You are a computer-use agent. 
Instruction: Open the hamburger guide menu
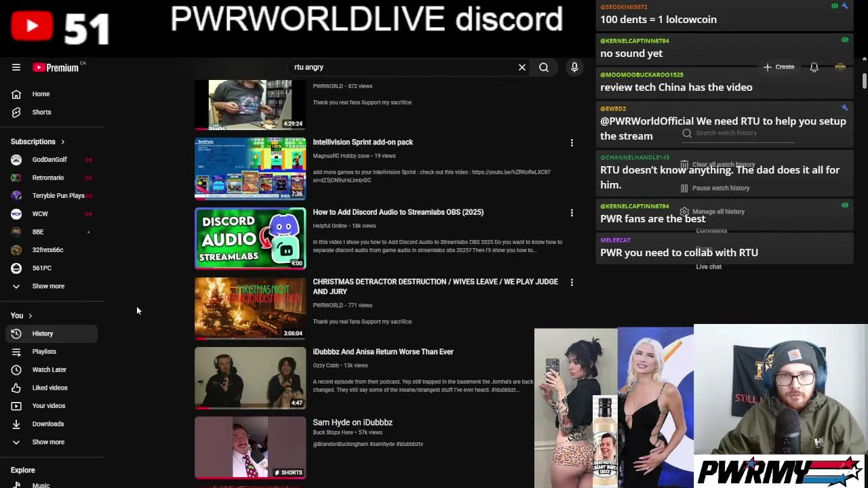(16, 67)
